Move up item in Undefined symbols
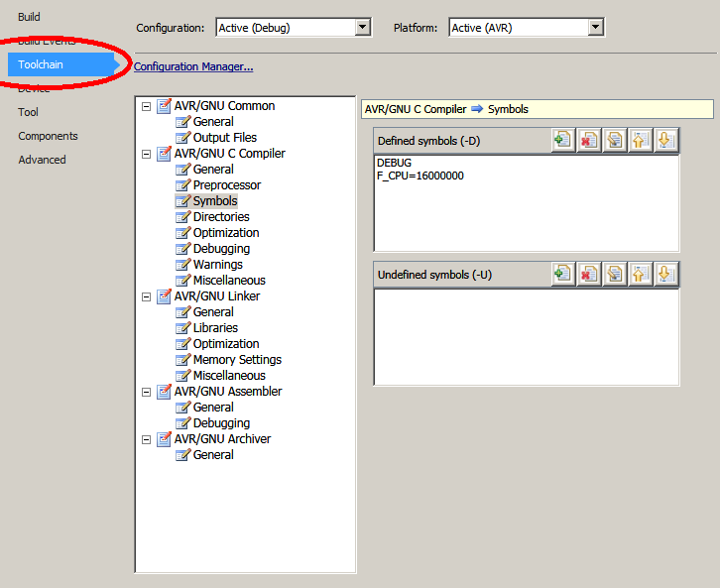 (x=640, y=274)
